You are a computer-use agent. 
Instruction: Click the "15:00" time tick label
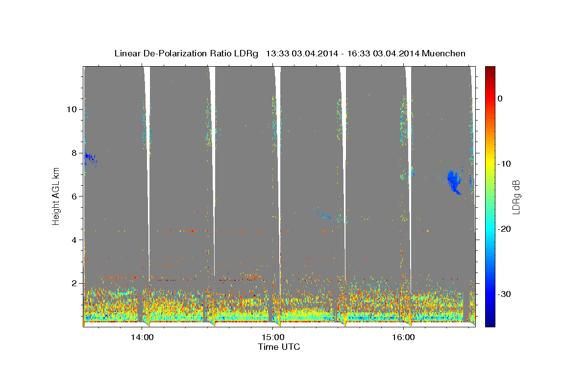point(273,337)
